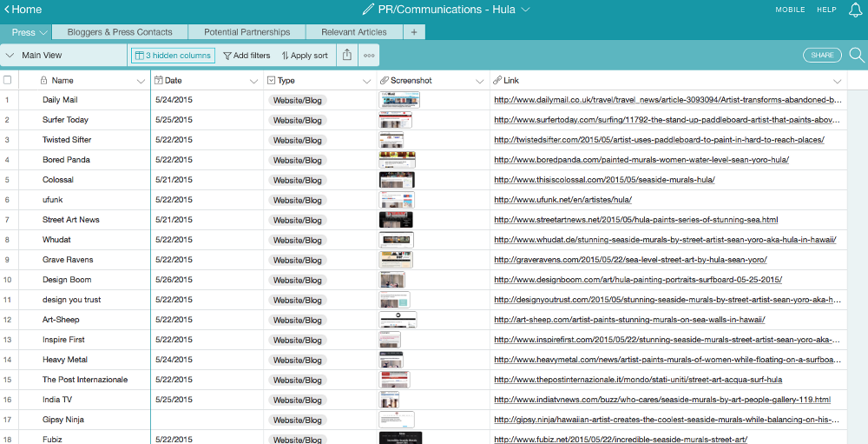Select row number 5 for Colossal
The height and width of the screenshot is (444, 868).
(7, 180)
